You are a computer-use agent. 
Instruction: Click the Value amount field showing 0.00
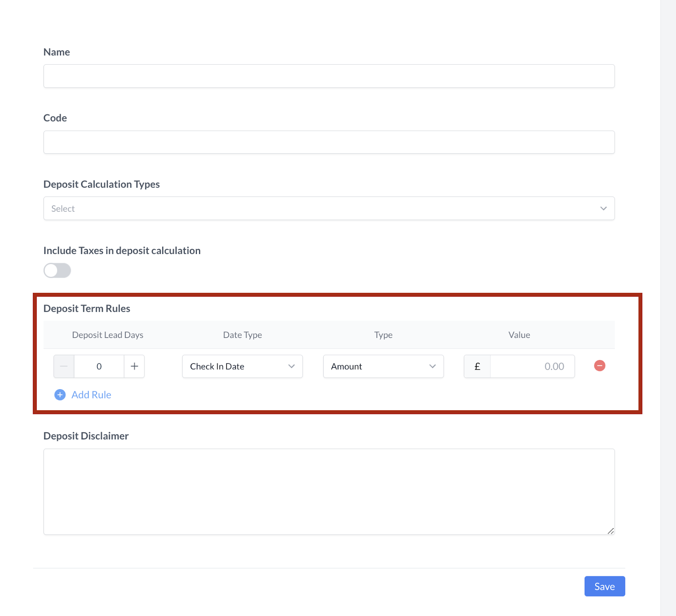click(532, 366)
